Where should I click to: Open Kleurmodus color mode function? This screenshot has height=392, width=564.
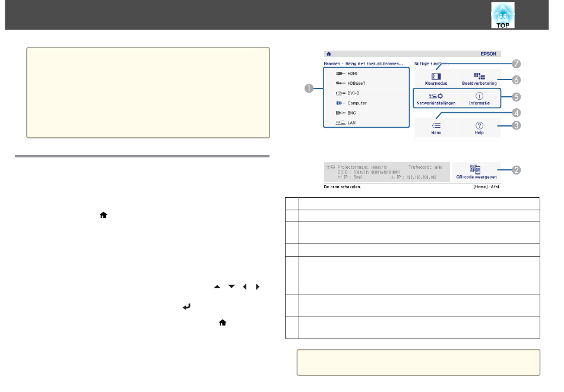[x=436, y=79]
